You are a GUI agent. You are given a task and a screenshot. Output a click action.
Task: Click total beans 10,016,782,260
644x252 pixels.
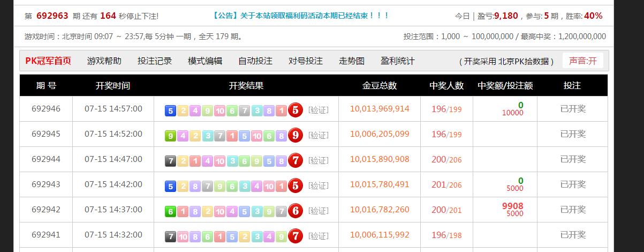click(x=380, y=209)
